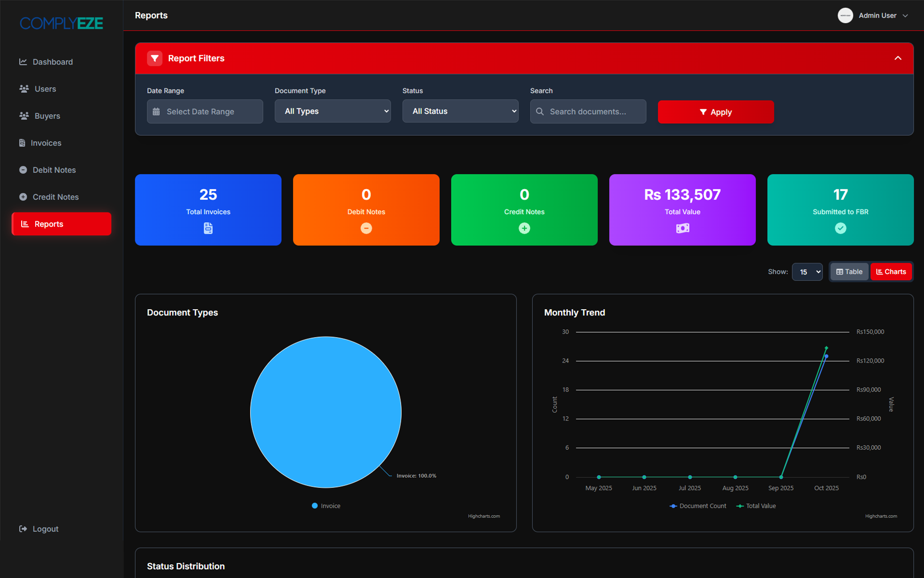
Task: Open the Show 15 entries dropdown
Action: [x=807, y=272]
